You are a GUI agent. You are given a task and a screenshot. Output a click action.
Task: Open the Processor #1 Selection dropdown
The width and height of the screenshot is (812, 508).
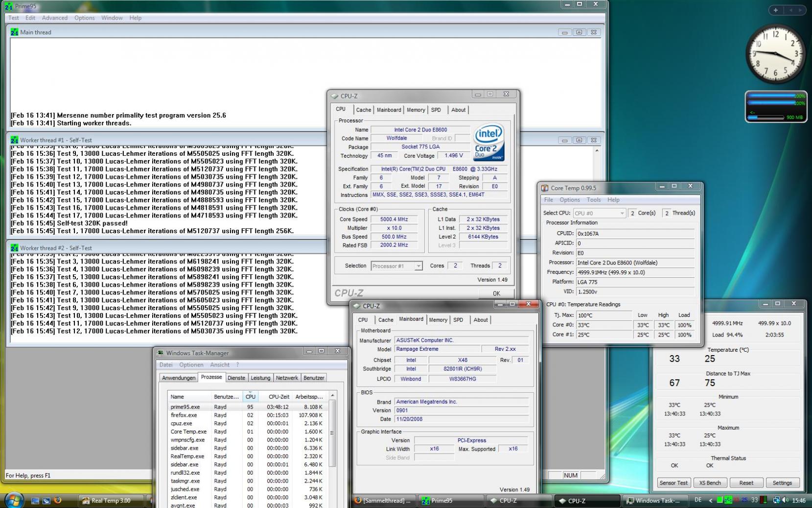(x=396, y=266)
